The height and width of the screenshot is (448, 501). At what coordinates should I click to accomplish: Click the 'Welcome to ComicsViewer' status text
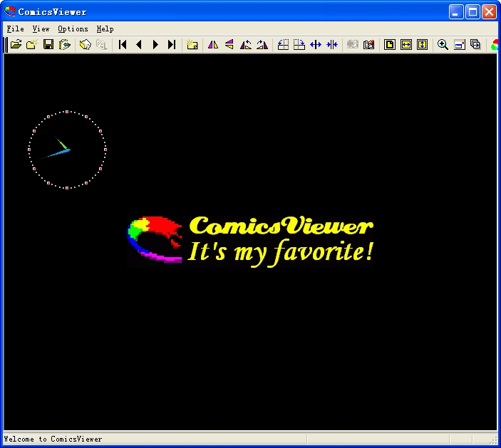point(53,439)
